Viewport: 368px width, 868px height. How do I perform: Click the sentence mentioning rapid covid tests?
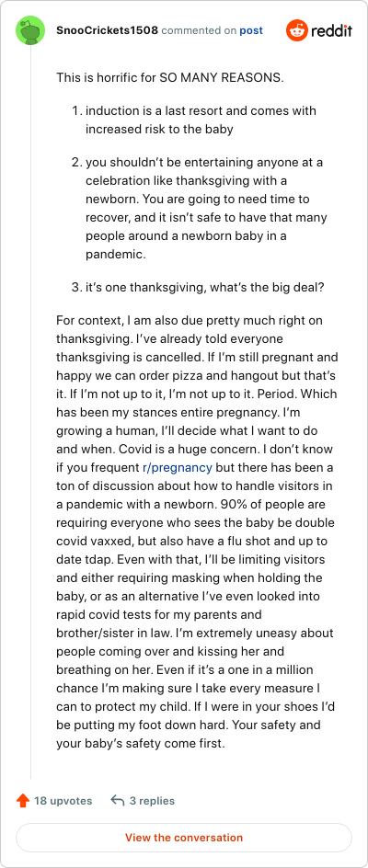point(196,606)
